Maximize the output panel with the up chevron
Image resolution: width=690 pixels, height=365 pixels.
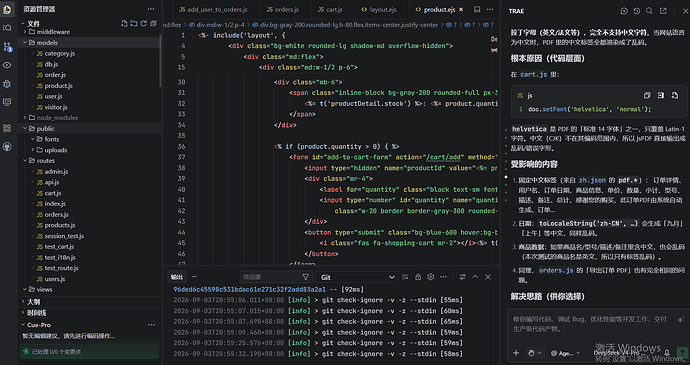pyautogui.click(x=475, y=277)
